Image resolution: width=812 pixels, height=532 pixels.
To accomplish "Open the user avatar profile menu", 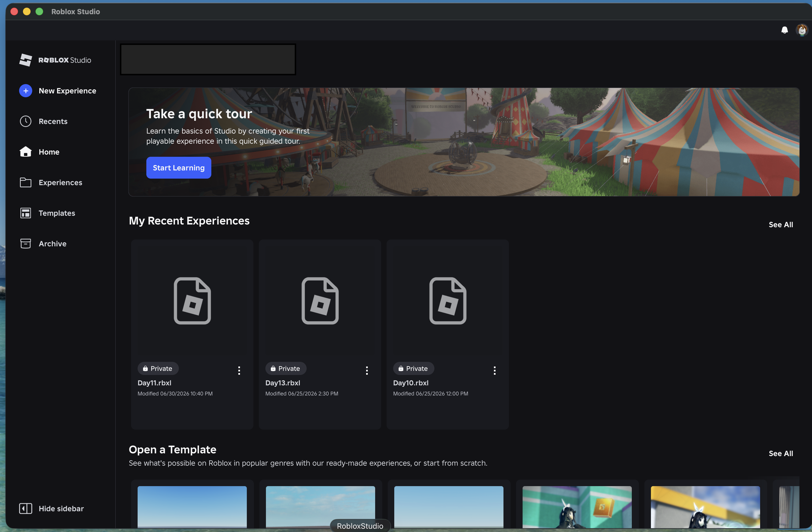I will 802,30.
